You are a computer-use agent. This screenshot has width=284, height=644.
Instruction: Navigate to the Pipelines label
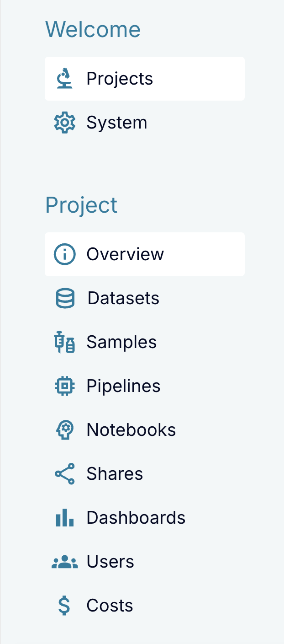click(123, 386)
